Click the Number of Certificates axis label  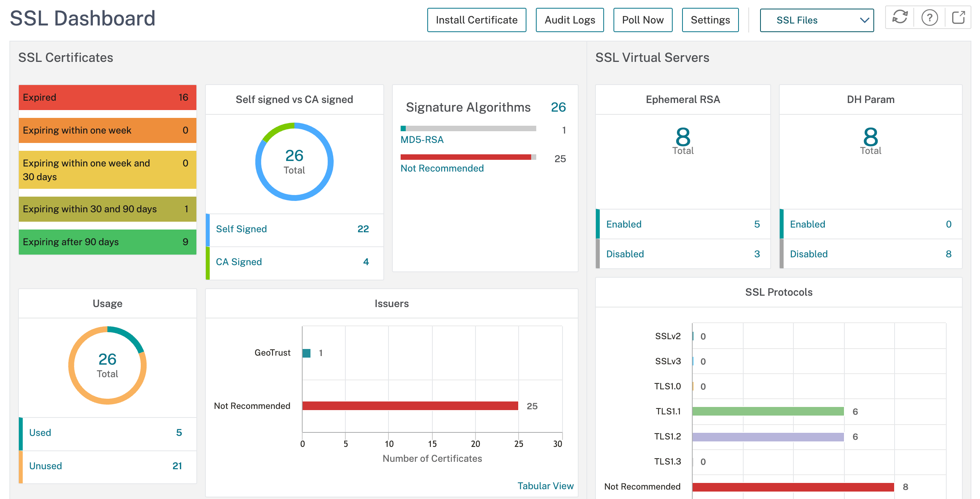[432, 459]
